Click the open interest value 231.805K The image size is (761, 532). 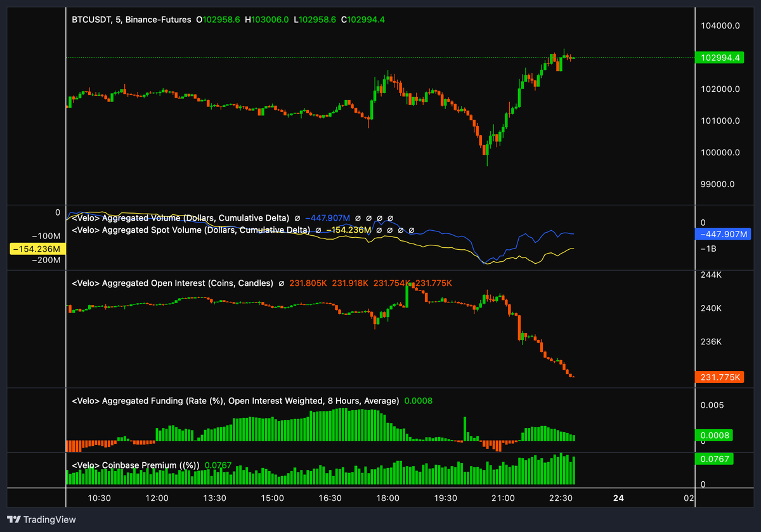308,283
